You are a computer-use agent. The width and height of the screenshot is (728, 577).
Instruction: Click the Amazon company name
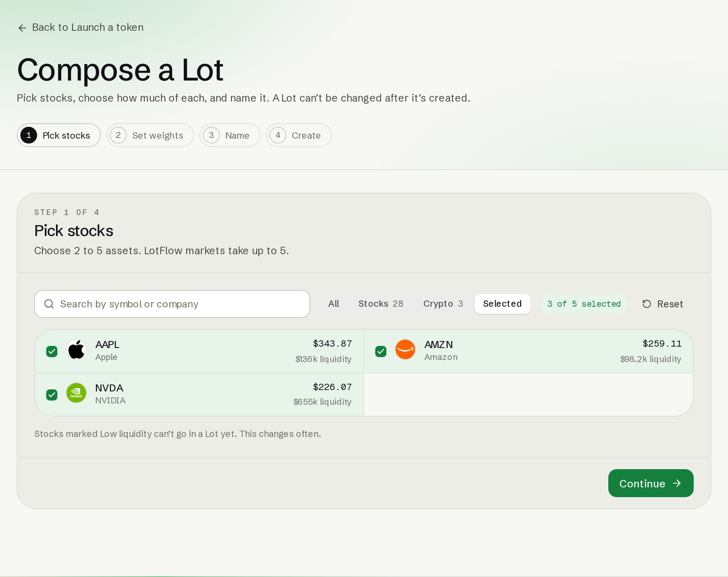(441, 357)
